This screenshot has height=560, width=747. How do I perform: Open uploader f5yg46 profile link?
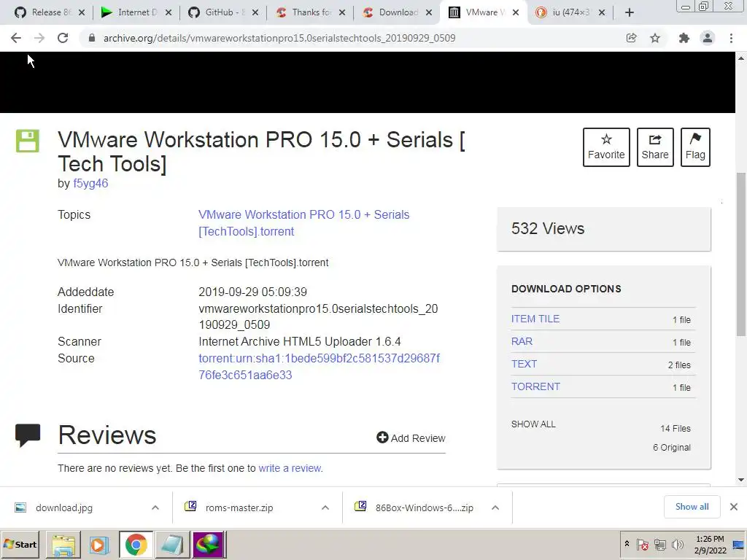pos(90,183)
